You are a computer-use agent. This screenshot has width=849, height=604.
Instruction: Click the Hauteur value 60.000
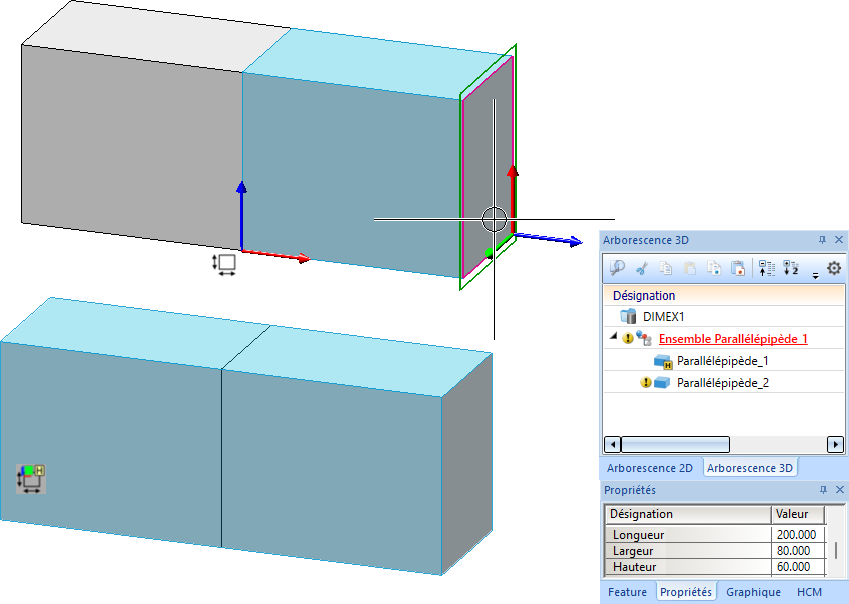(x=796, y=567)
